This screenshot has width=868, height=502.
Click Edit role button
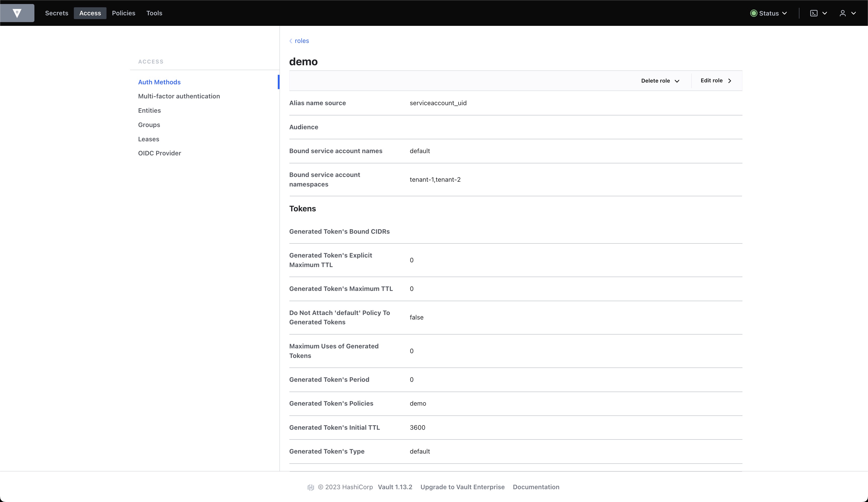click(716, 81)
